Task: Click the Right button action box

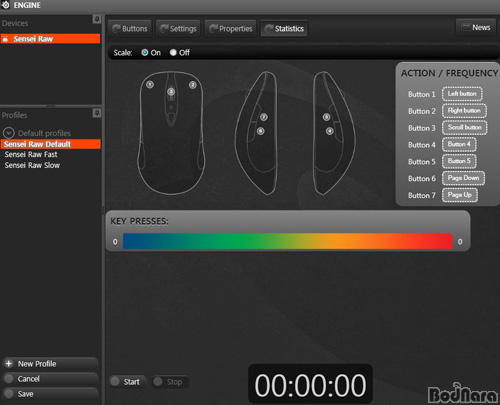Action: (x=464, y=111)
